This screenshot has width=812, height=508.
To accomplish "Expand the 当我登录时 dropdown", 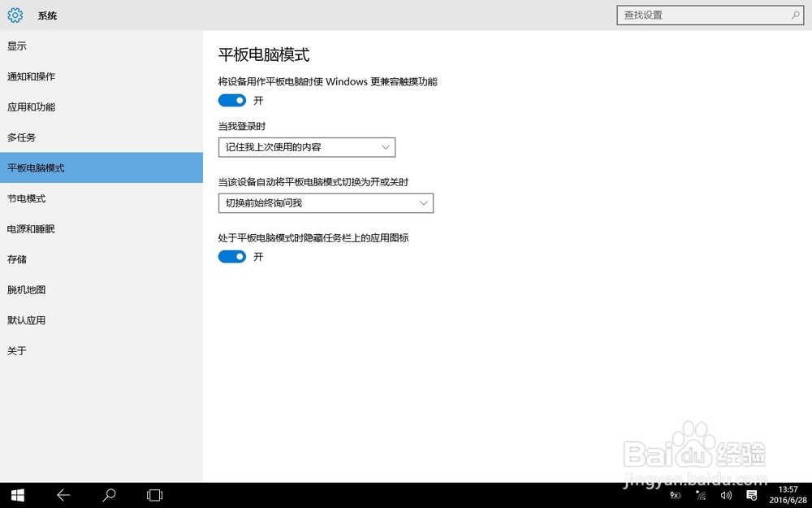I will (x=307, y=147).
